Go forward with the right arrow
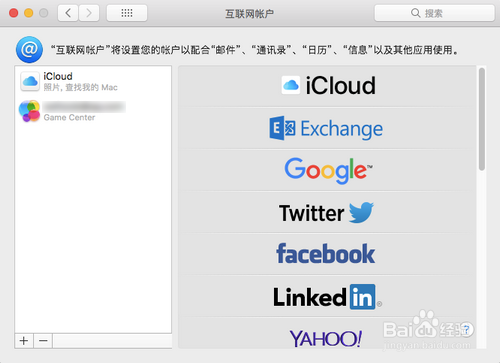 [x=89, y=13]
